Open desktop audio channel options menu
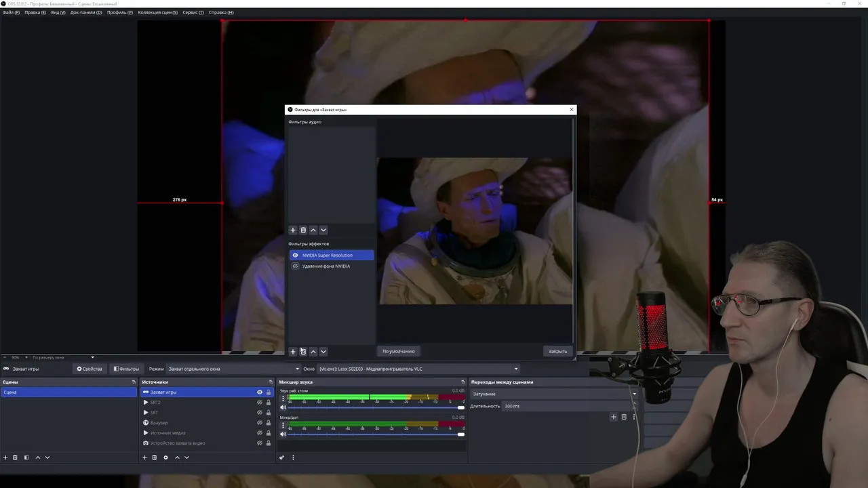868x488 pixels. click(283, 399)
